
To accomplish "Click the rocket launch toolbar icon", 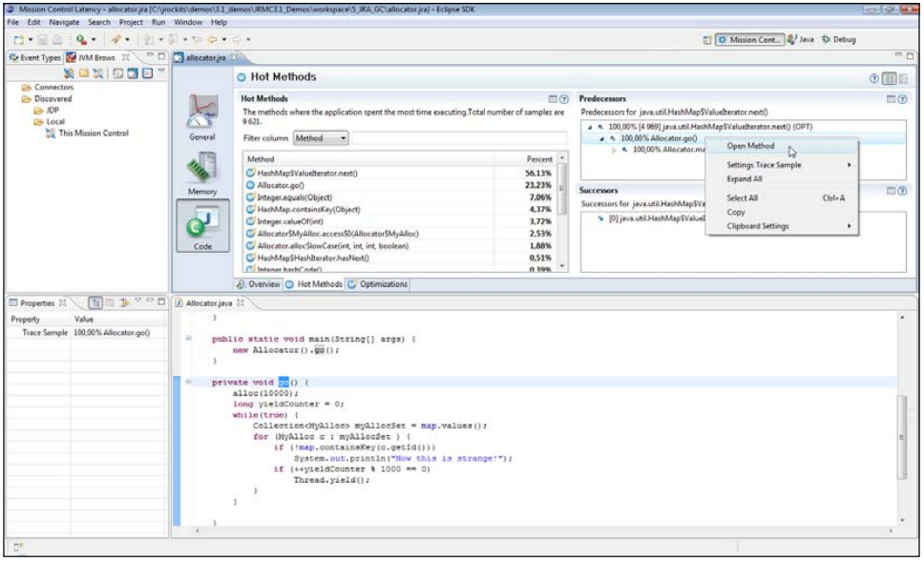I will (115, 39).
